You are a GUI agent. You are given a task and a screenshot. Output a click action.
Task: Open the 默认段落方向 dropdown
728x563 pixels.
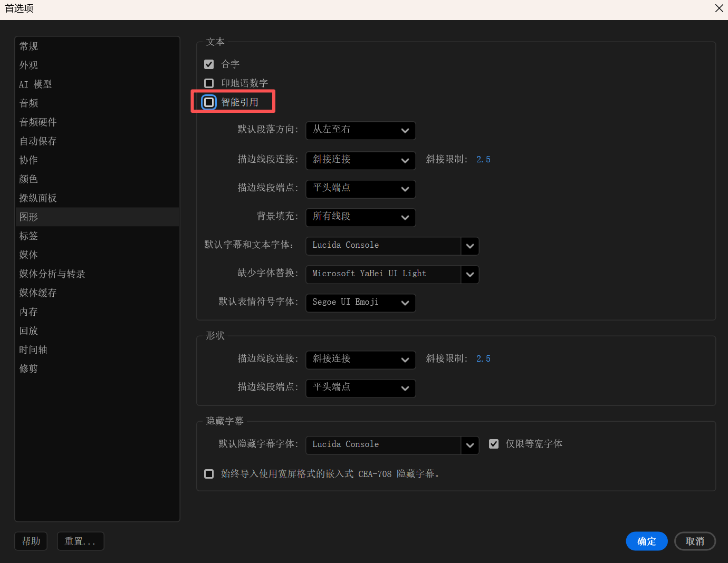tap(360, 130)
